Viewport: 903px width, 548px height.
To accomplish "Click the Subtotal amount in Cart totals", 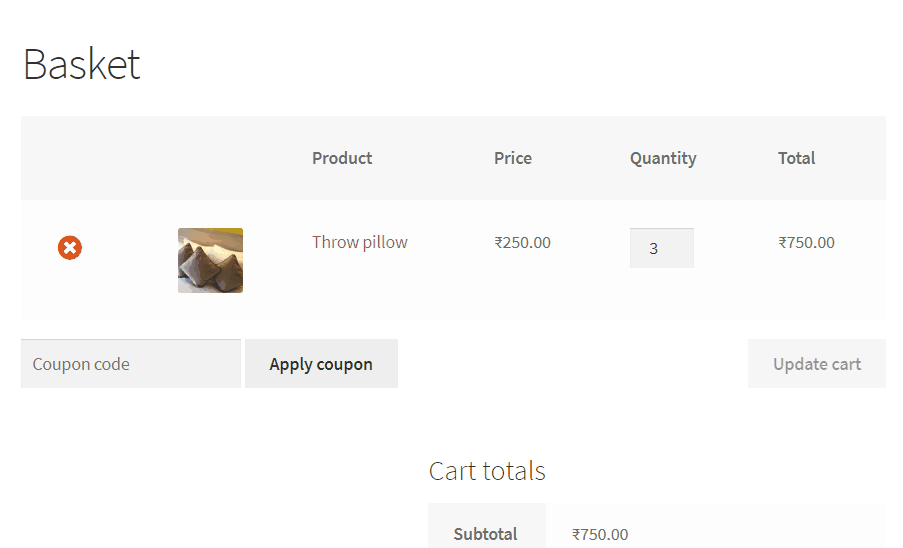I will 600,534.
